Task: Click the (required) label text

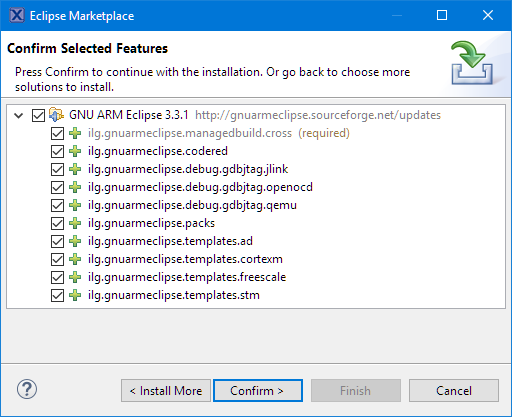Action: point(324,133)
